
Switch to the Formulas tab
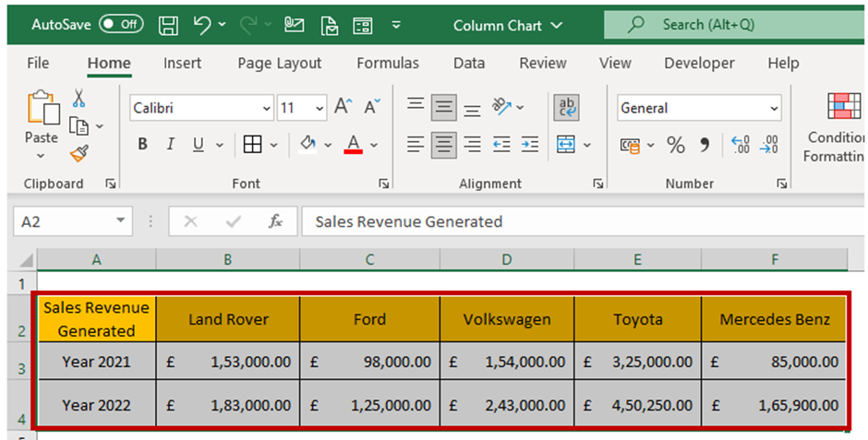[x=388, y=63]
